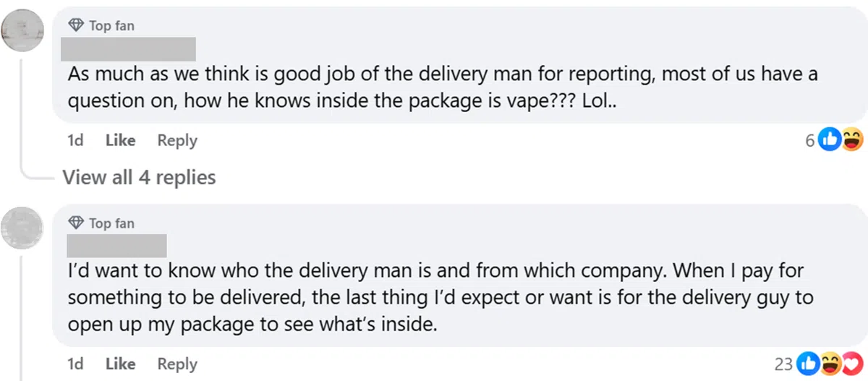Like the comment about the vape package
Viewport: 868px width, 381px height.
(x=120, y=140)
